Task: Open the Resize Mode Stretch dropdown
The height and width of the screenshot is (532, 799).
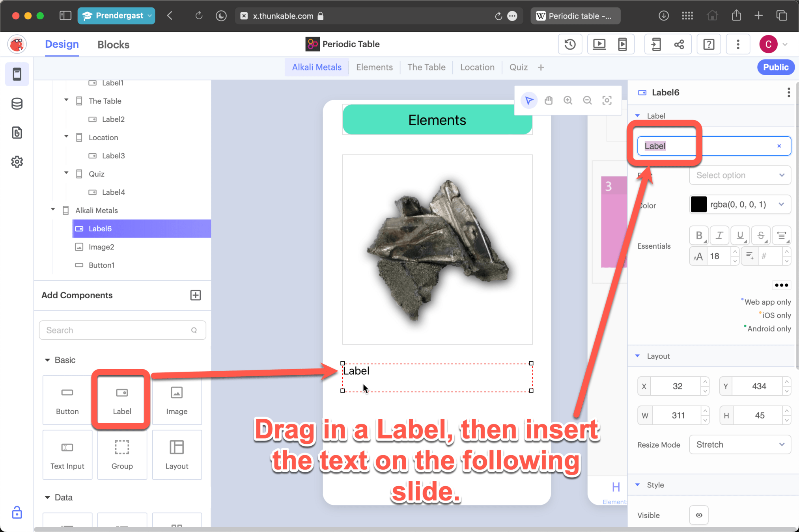Action: click(x=740, y=445)
